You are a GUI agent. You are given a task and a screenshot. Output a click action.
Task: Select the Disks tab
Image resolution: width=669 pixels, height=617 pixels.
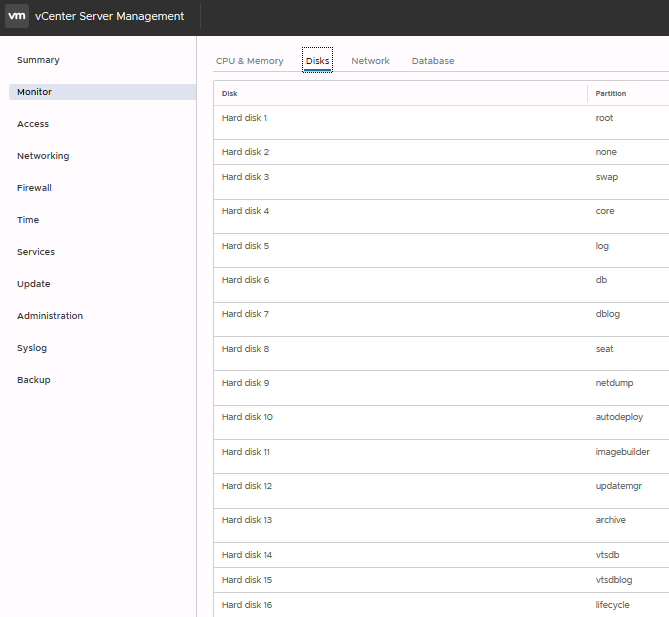[317, 61]
